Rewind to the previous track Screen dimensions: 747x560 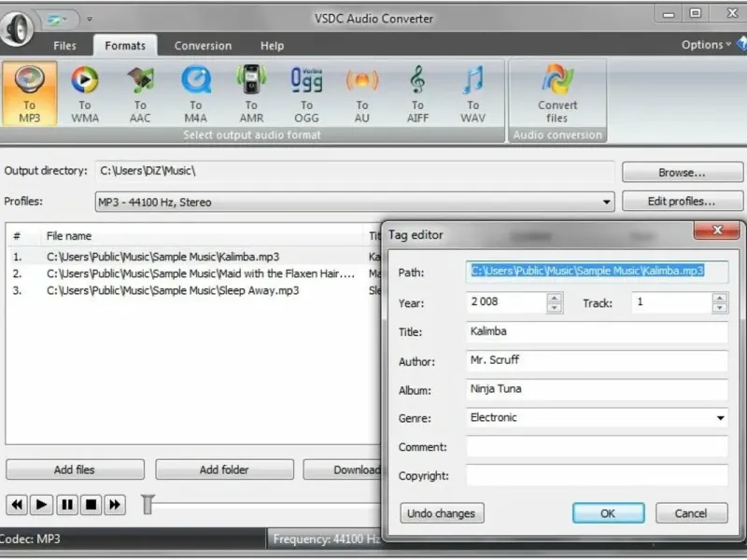[x=17, y=505]
